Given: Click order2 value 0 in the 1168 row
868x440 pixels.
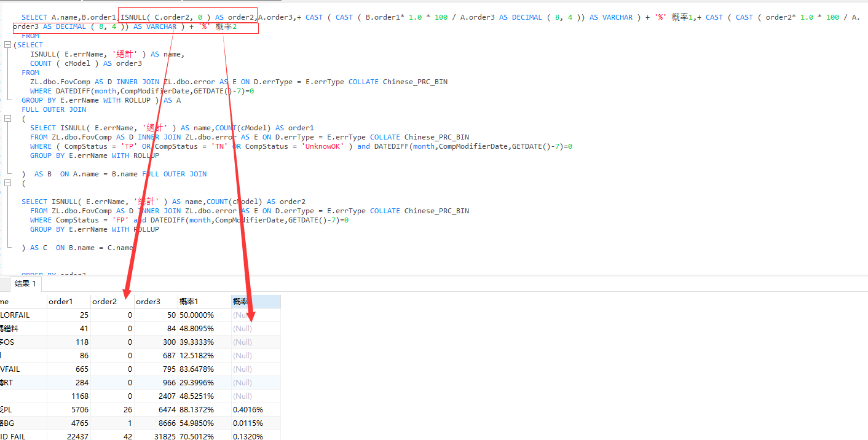Looking at the screenshot, I should (112, 396).
